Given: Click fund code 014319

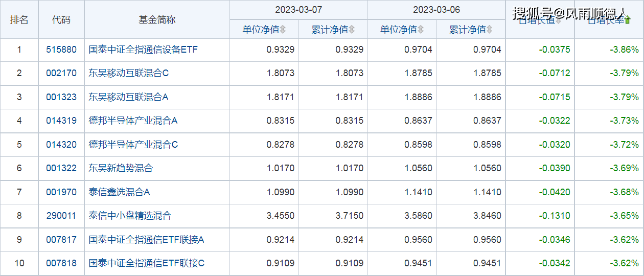Looking at the screenshot, I should tap(61, 121).
